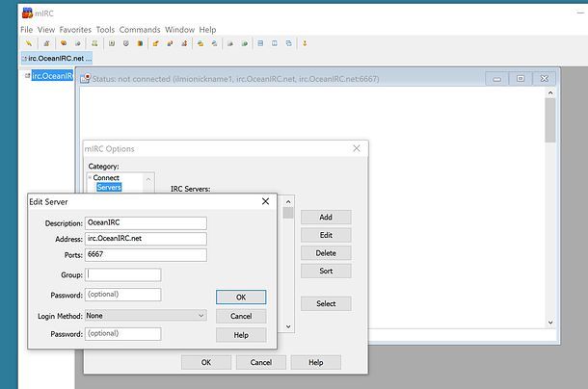This screenshot has height=389, width=588.
Task: Select the Connect category label
Action: pyautogui.click(x=106, y=177)
